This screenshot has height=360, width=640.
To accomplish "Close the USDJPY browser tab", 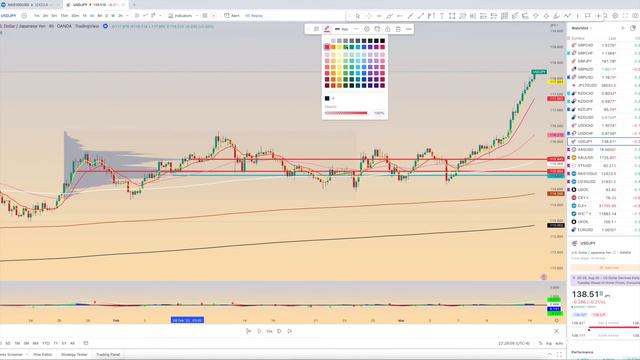I will (122, 5).
